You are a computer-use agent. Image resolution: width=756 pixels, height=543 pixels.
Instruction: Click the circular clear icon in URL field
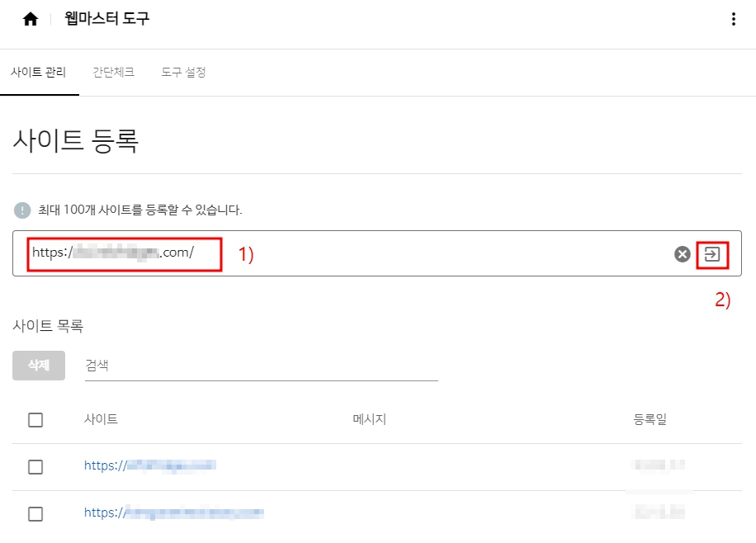683,254
